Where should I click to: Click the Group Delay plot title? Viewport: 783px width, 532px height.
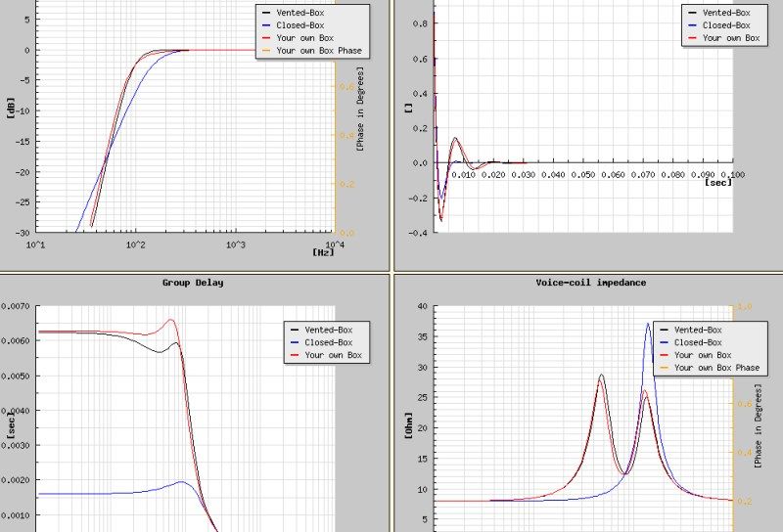click(x=193, y=283)
